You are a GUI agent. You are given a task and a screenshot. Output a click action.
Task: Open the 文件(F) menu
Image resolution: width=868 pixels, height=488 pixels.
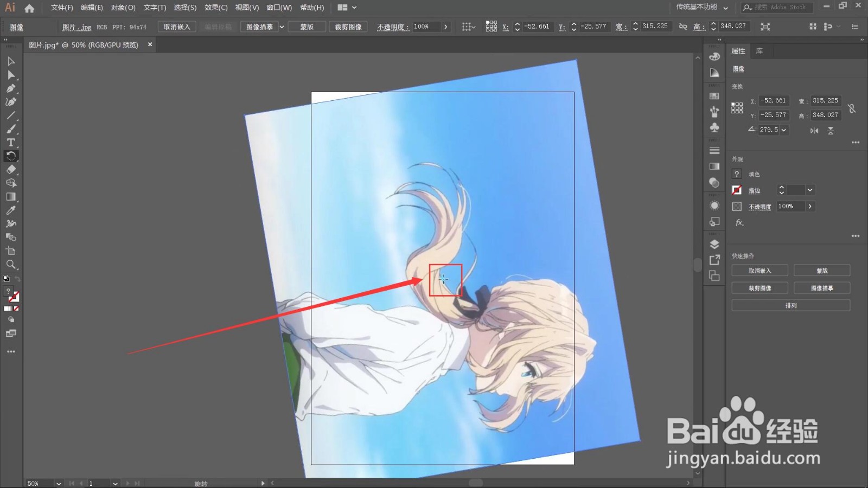click(62, 8)
